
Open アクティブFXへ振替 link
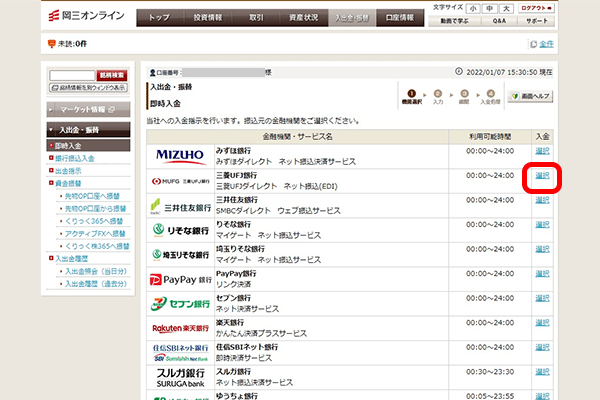tap(95, 233)
